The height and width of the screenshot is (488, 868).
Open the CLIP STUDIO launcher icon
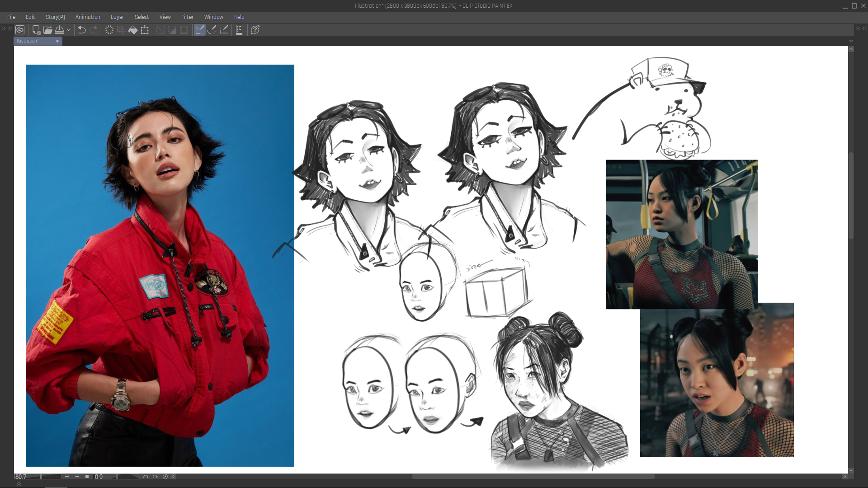coord(20,30)
